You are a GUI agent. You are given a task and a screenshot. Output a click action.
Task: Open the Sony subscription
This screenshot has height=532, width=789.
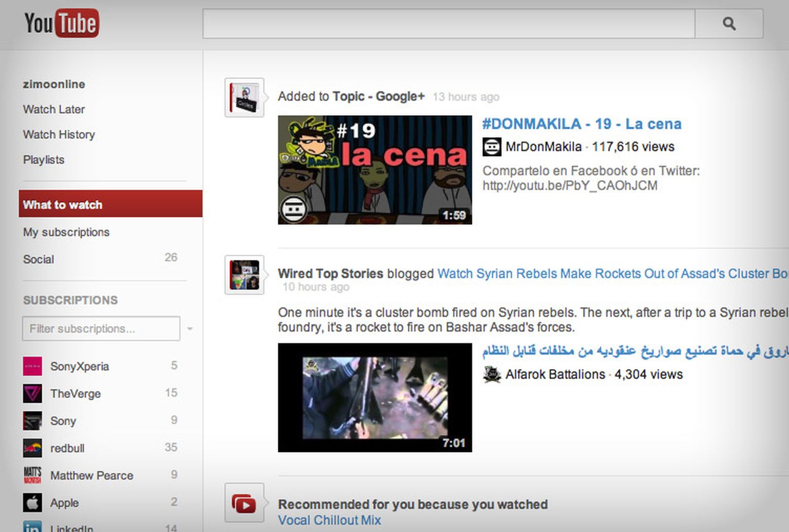[x=63, y=421]
